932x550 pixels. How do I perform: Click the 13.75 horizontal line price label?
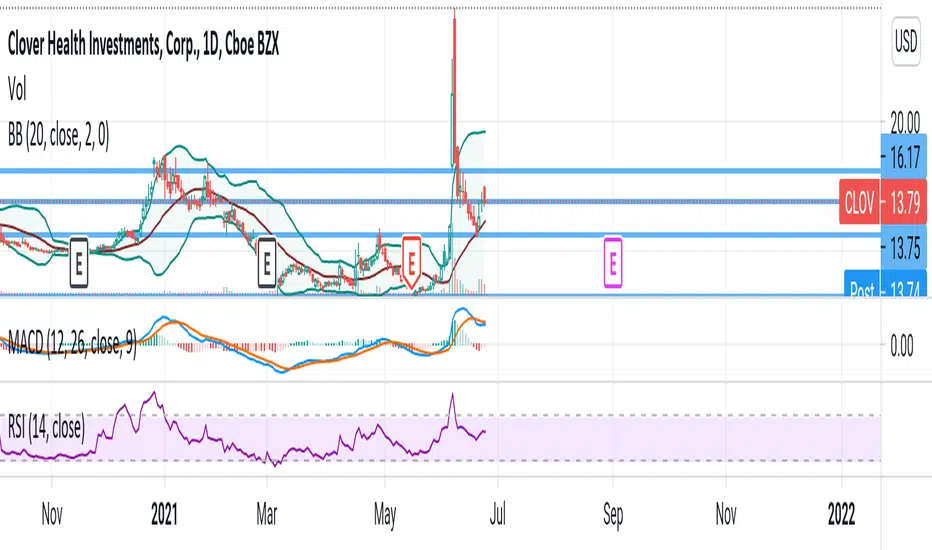coord(903,247)
